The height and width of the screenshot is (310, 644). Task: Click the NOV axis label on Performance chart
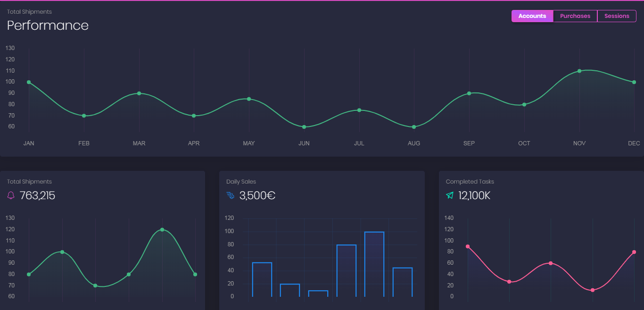tap(579, 143)
